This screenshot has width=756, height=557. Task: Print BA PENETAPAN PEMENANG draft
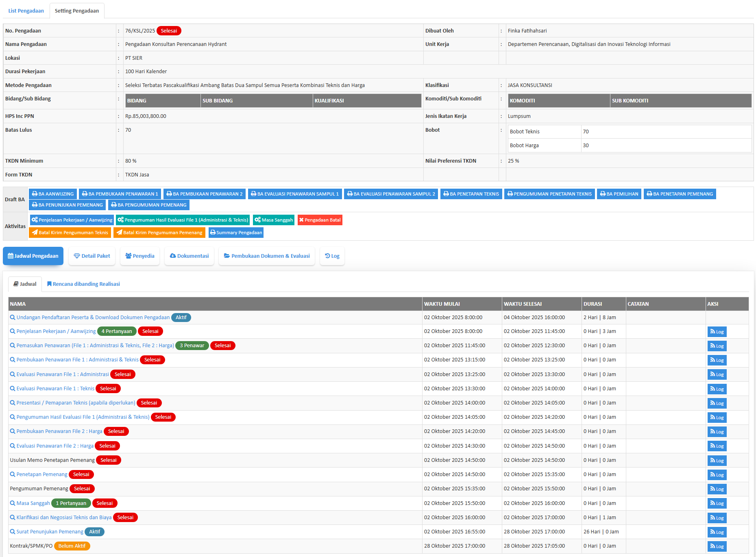pyautogui.click(x=680, y=194)
